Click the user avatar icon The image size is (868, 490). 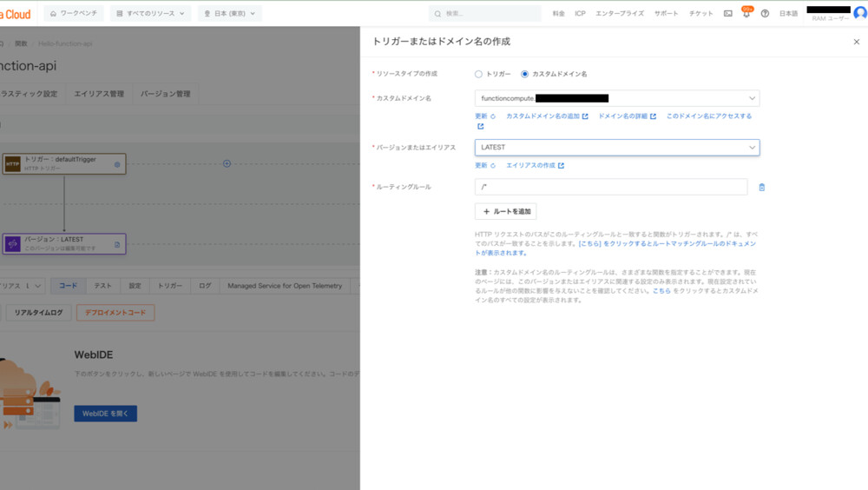point(859,13)
